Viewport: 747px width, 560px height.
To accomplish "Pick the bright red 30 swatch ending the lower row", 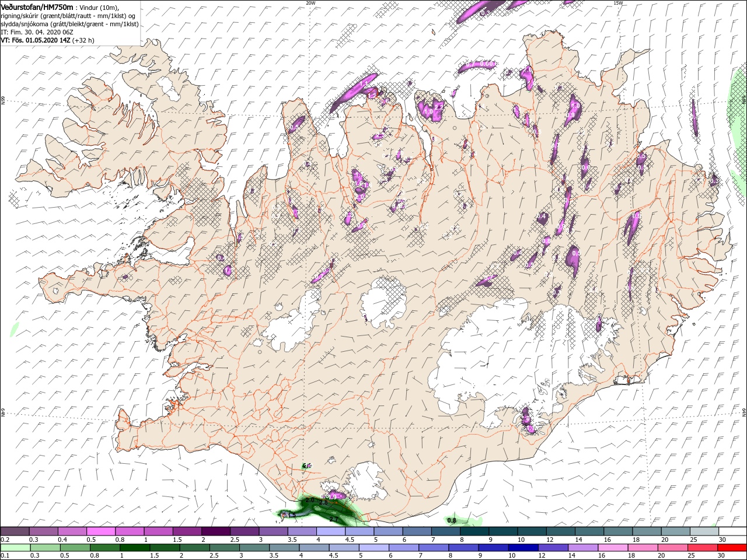I will (x=732, y=548).
